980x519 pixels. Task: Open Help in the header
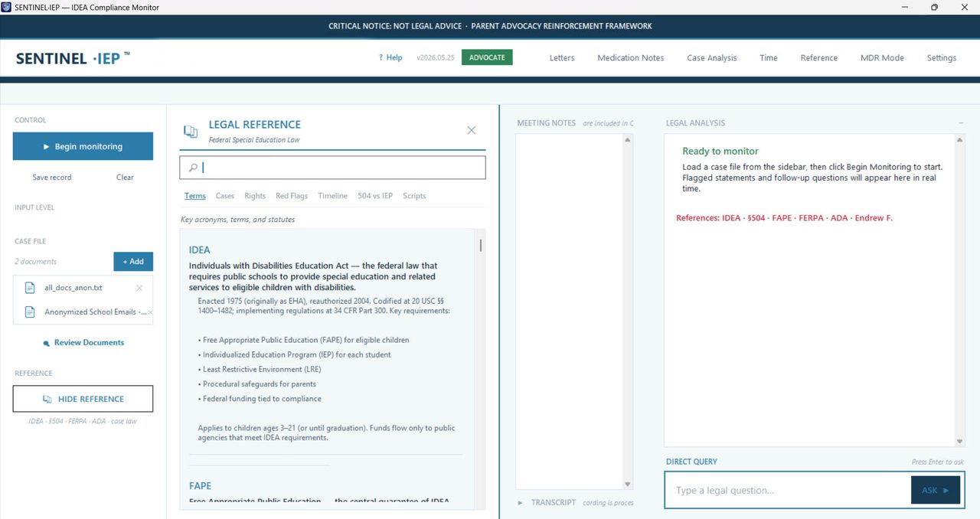390,57
